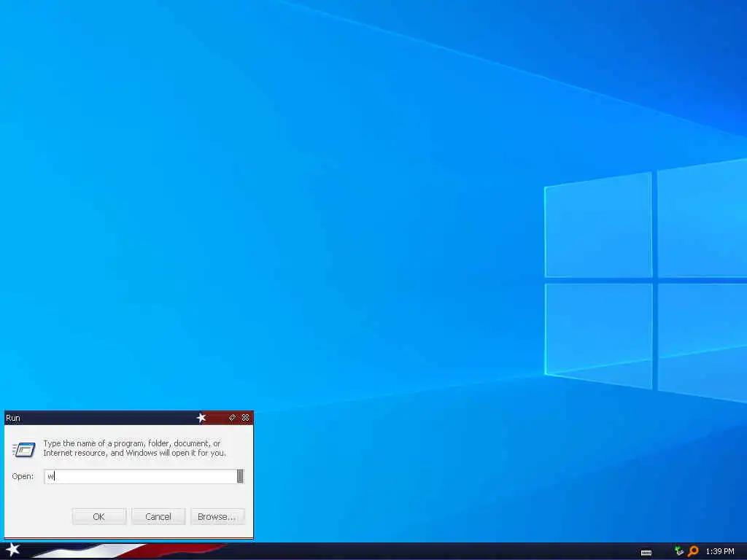Click the green network connection tray icon

click(x=679, y=551)
